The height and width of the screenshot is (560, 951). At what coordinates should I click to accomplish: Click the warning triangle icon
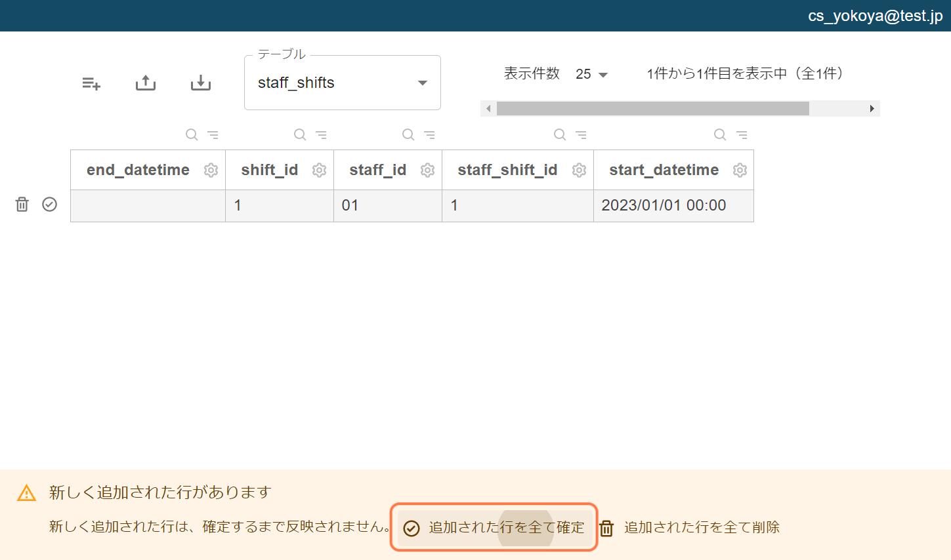(26, 492)
